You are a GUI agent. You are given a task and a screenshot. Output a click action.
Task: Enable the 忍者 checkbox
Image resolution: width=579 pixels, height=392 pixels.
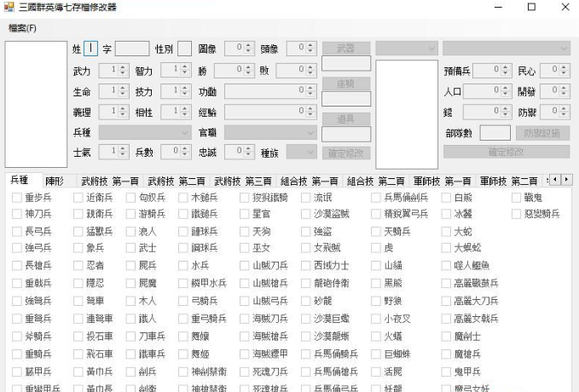point(78,266)
